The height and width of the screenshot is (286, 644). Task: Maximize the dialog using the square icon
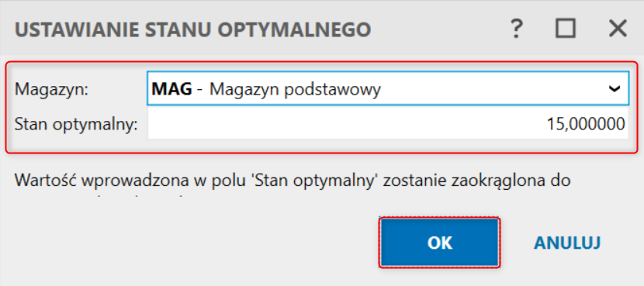565,29
